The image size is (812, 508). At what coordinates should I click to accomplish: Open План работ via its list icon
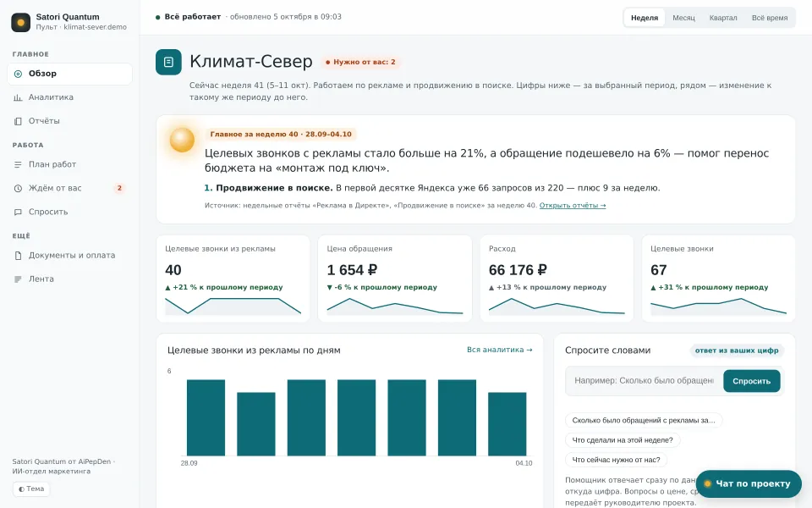(x=18, y=165)
